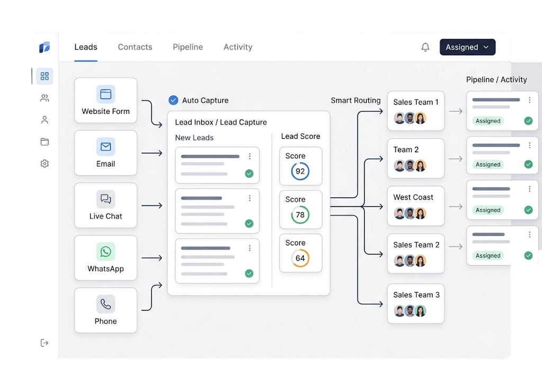The image size is (542, 392).
Task: Click Sales Team 1 member avatars
Action: coord(410,118)
